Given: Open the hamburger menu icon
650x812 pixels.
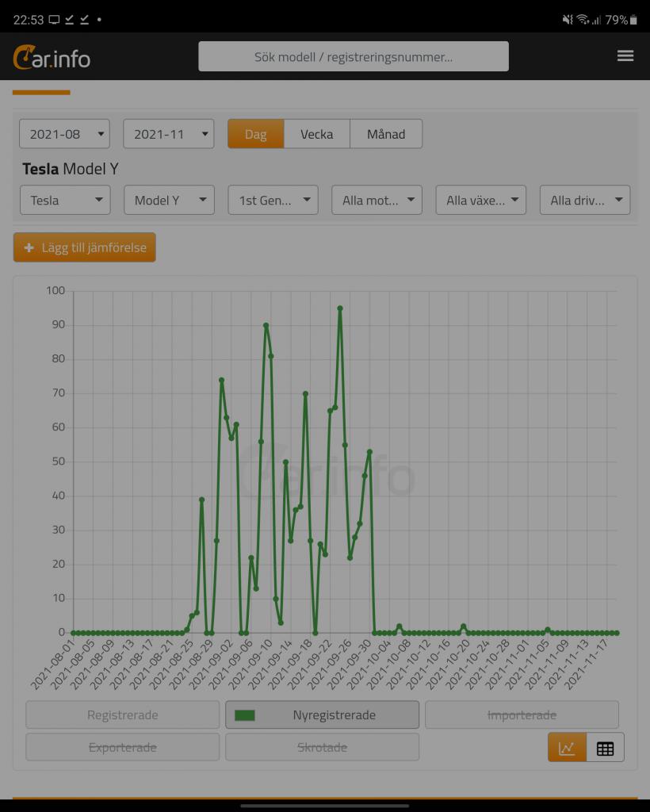Looking at the screenshot, I should [x=625, y=56].
